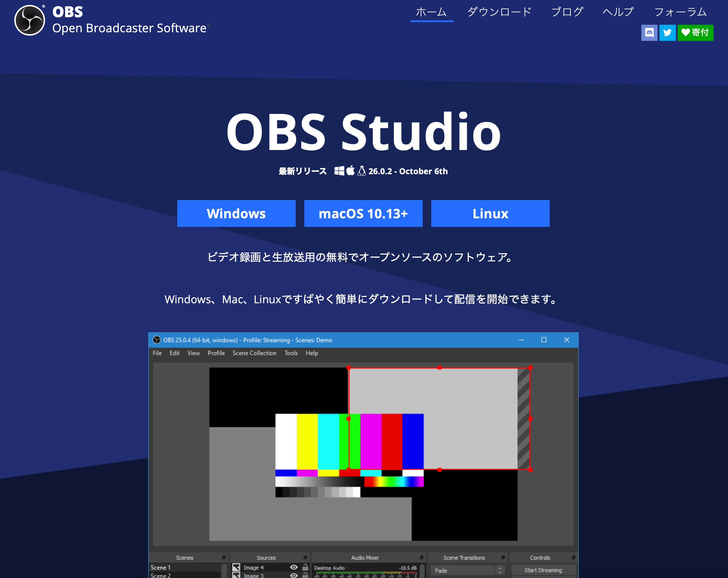Viewport: 728px width, 578px height.
Task: Click the Scenes dock title
Action: [x=185, y=558]
